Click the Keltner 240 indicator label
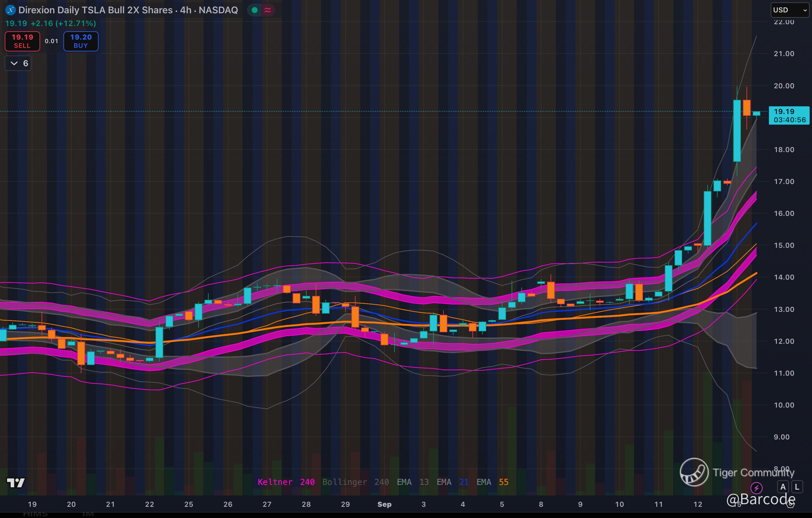Viewport: 812px width, 518px height. 286,482
